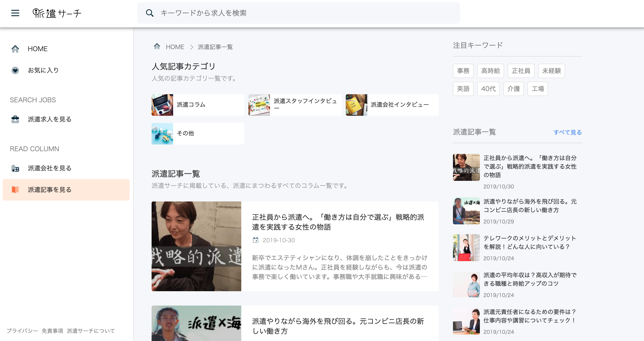
Task: Select the 高時給 keyword tag
Action: tap(490, 71)
